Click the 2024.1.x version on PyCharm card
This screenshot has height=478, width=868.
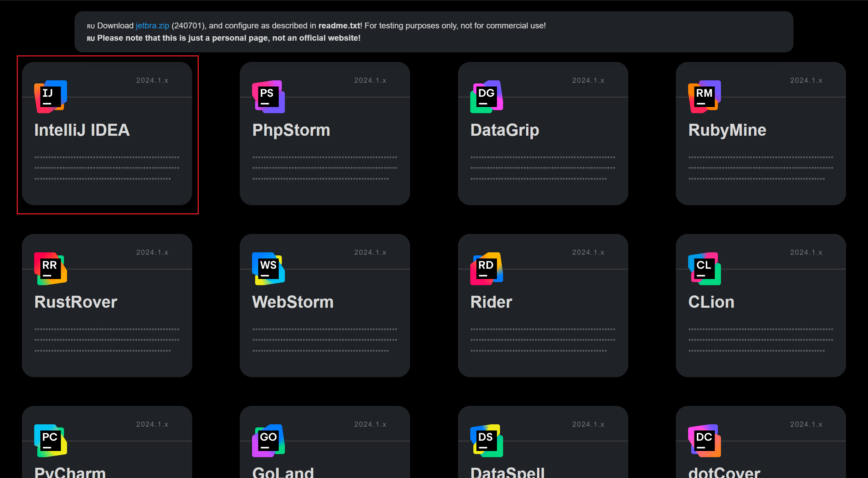point(152,424)
